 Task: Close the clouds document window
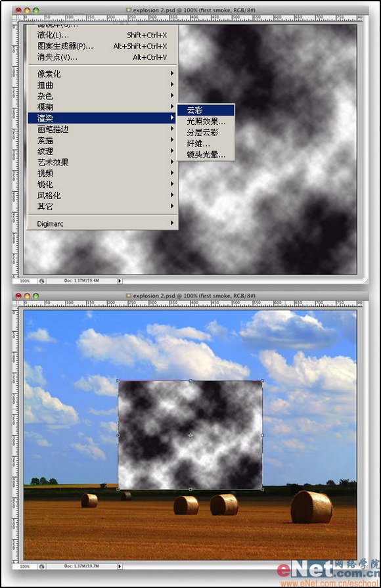(x=18, y=11)
